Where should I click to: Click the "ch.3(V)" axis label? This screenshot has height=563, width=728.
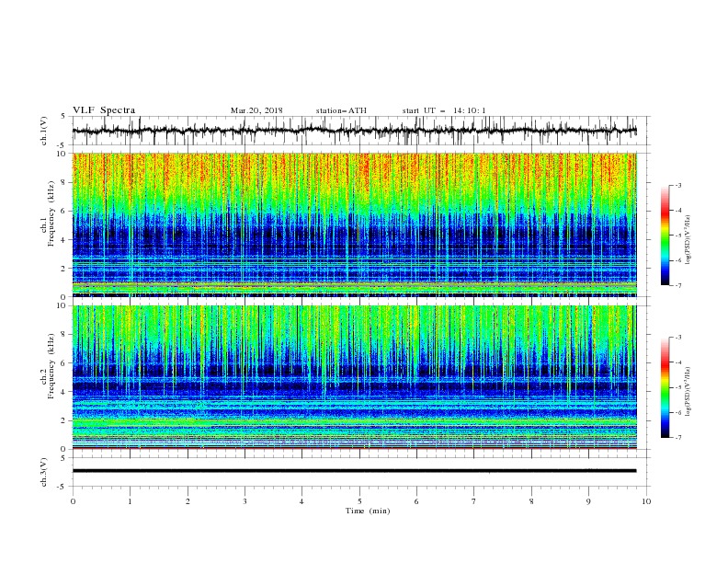coord(44,473)
